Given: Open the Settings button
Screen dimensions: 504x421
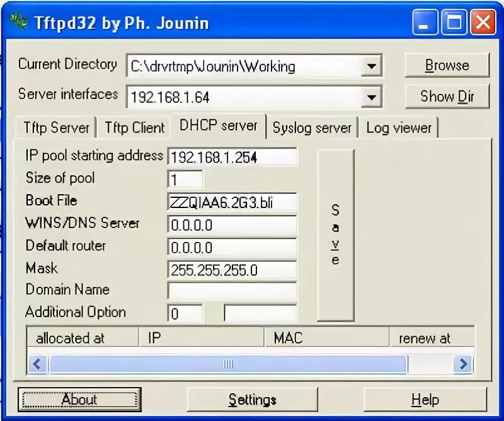Looking at the screenshot, I should click(253, 400).
